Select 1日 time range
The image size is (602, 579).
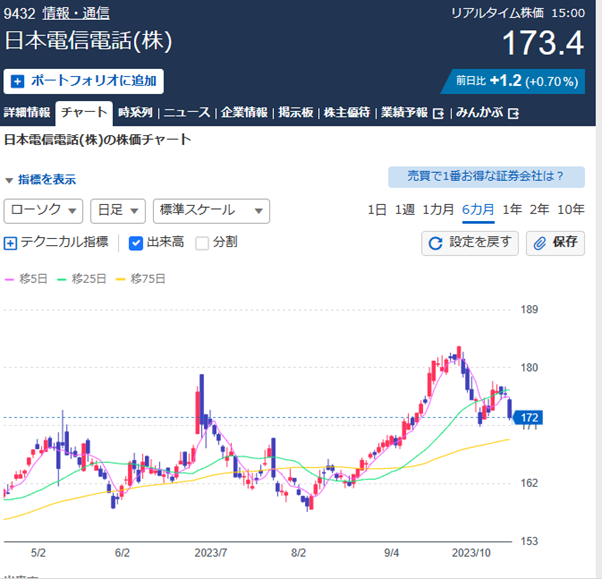tap(377, 210)
